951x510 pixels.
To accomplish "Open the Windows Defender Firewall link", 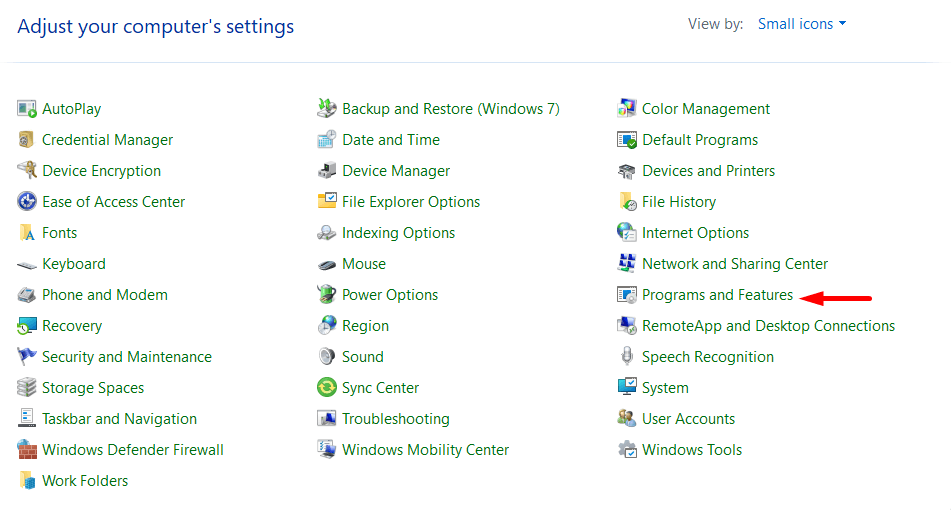I will point(133,450).
